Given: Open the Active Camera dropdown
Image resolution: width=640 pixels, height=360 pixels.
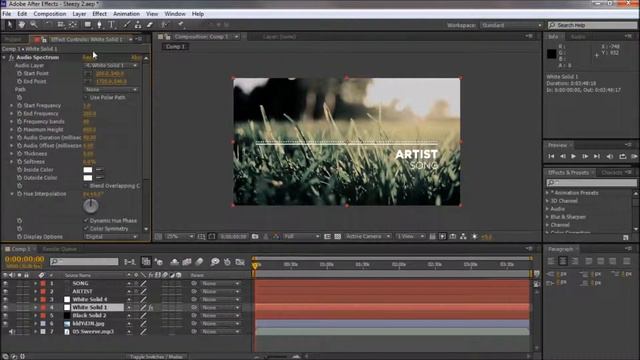Looking at the screenshot, I should (367, 236).
